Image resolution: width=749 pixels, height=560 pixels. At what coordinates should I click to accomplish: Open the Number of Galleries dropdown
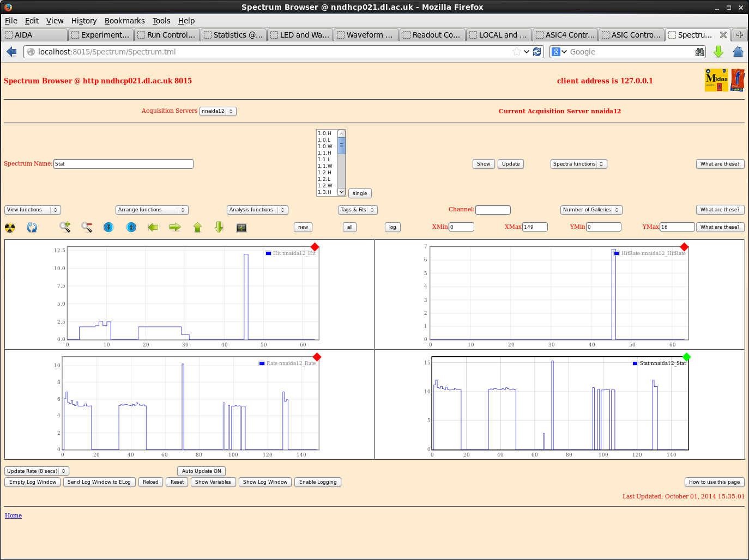(591, 210)
